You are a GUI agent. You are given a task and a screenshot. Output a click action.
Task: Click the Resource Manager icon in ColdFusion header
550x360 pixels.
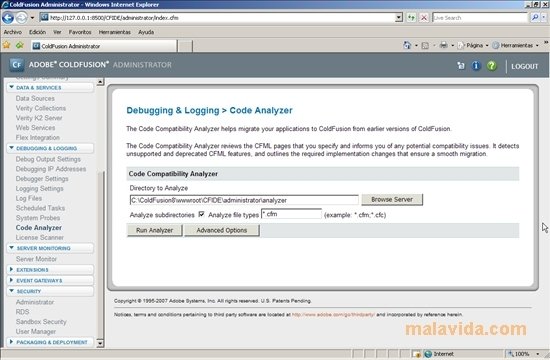coord(461,66)
